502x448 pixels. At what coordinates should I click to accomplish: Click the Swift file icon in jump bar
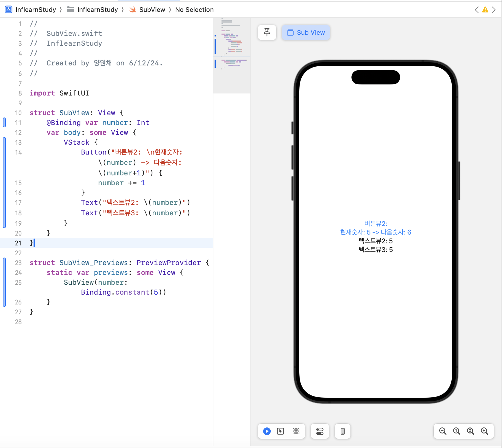coord(132,10)
